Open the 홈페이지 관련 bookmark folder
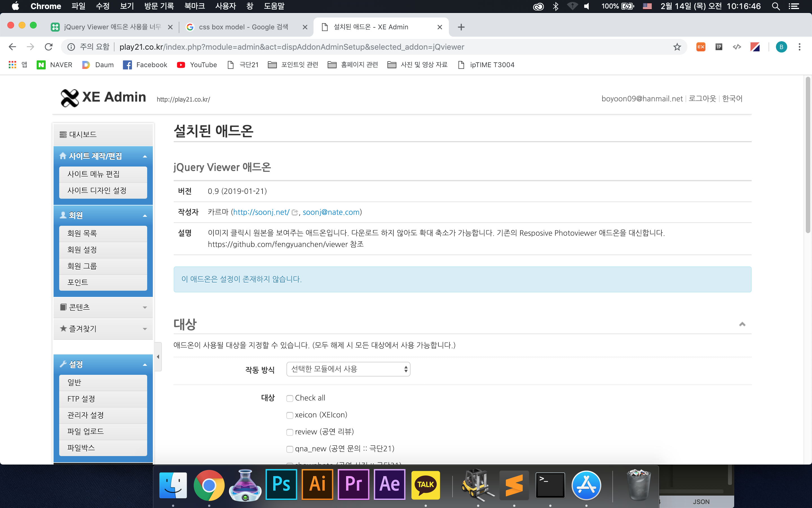The image size is (812, 508). pyautogui.click(x=353, y=65)
